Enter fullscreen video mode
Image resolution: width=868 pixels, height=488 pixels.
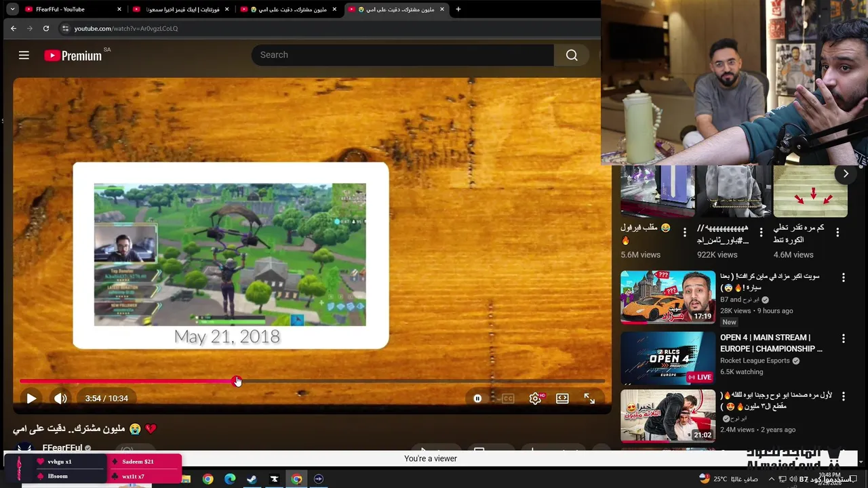click(589, 399)
